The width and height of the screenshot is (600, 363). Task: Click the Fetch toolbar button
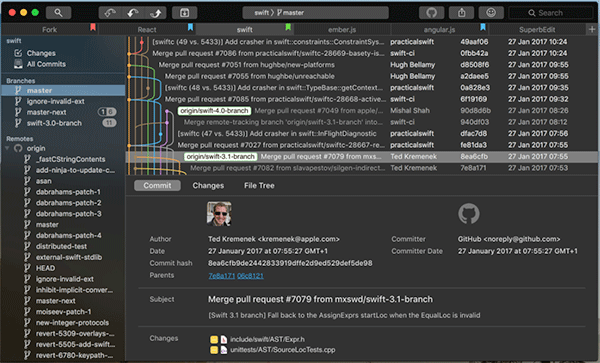(x=110, y=13)
